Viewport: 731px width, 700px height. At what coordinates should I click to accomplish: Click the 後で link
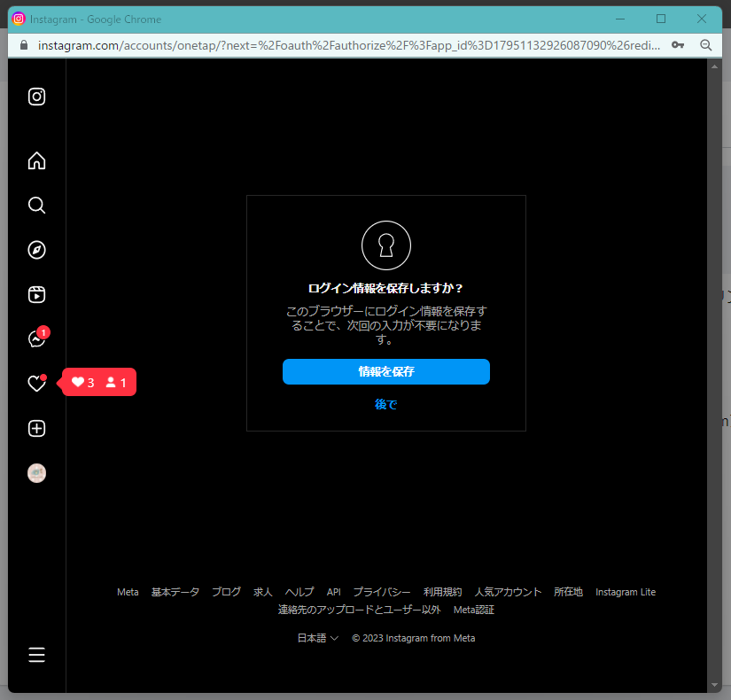click(385, 404)
